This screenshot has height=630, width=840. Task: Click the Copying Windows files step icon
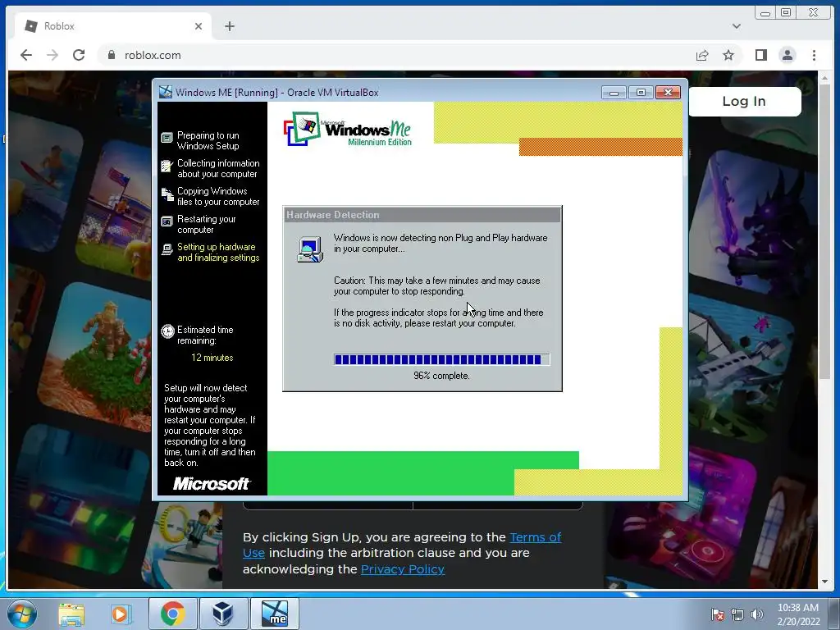click(x=167, y=194)
